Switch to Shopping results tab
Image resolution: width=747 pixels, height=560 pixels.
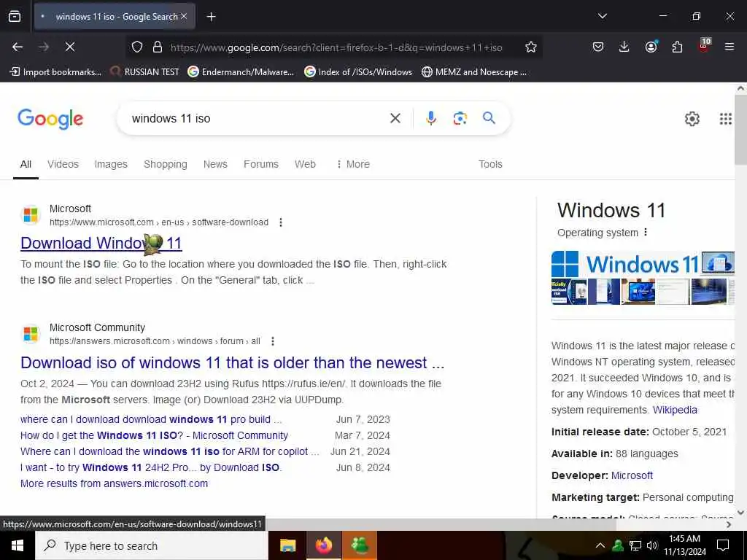166,164
